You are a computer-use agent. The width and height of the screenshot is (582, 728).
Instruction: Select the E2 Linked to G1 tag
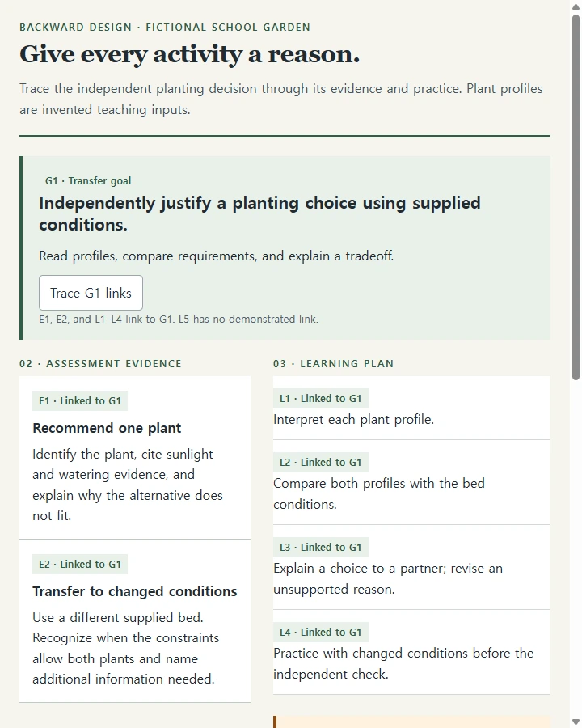(x=80, y=565)
